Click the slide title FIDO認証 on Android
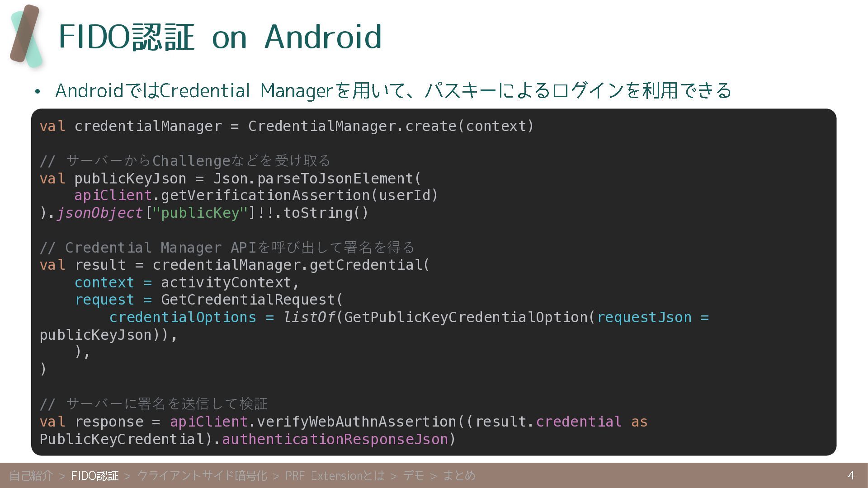 [220, 37]
